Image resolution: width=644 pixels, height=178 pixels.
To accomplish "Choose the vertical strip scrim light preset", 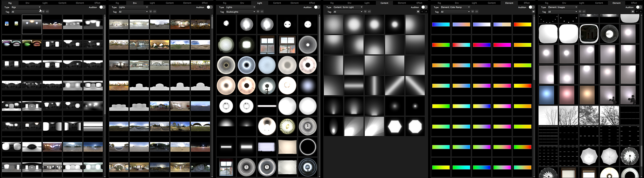I will 374,86.
